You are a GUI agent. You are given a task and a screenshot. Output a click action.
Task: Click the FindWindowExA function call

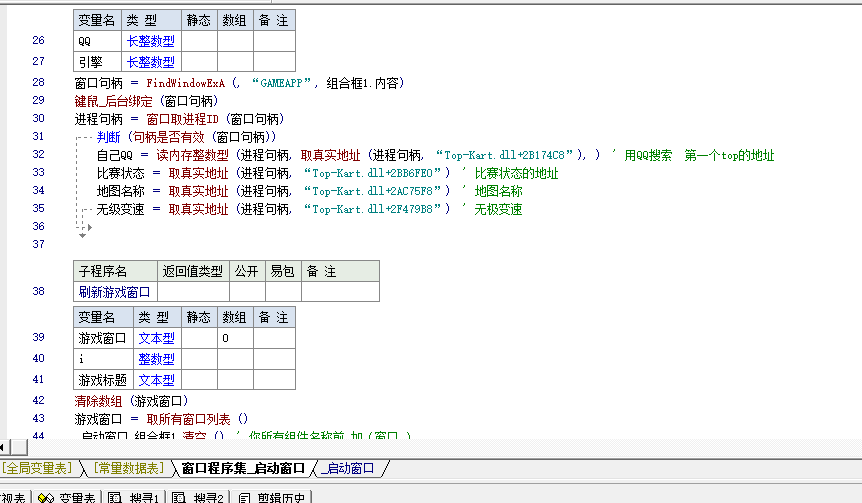click(185, 83)
